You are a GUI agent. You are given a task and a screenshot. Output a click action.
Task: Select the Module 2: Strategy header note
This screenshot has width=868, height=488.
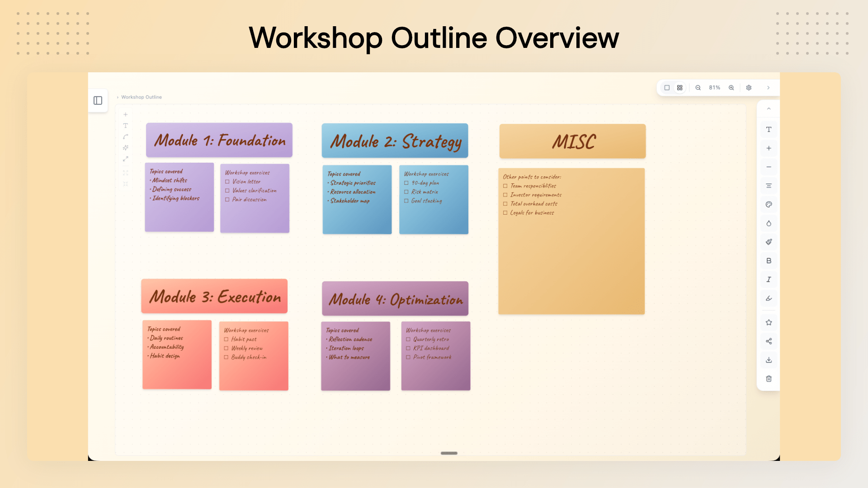[395, 141]
